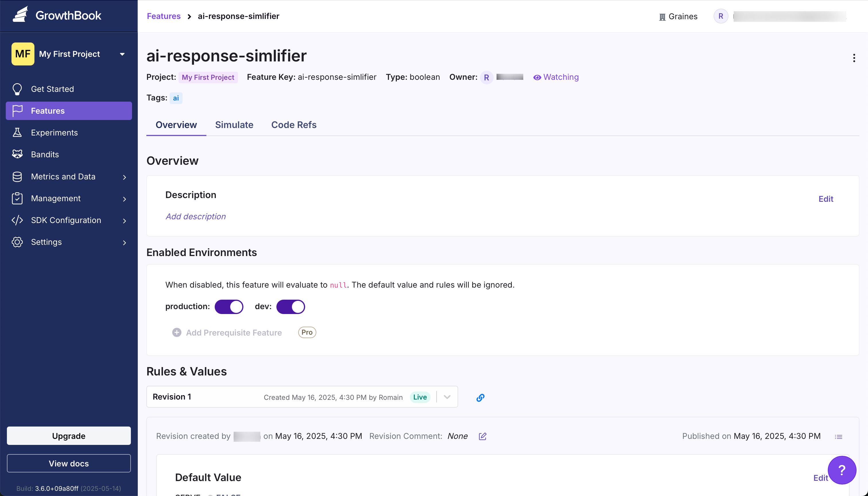Click the MF project badge
Viewport: 868px width, 496px height.
pos(23,54)
